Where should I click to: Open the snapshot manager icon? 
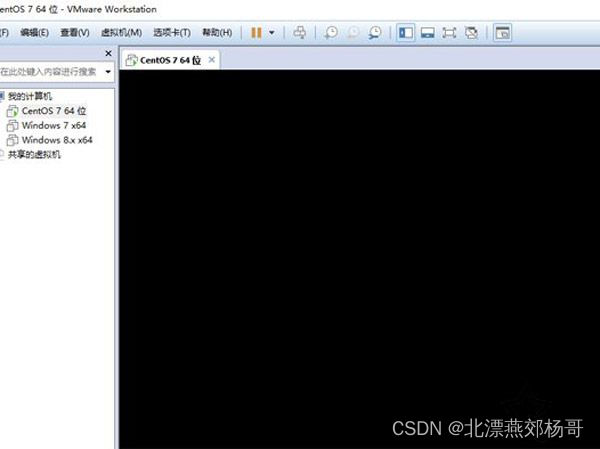[375, 33]
